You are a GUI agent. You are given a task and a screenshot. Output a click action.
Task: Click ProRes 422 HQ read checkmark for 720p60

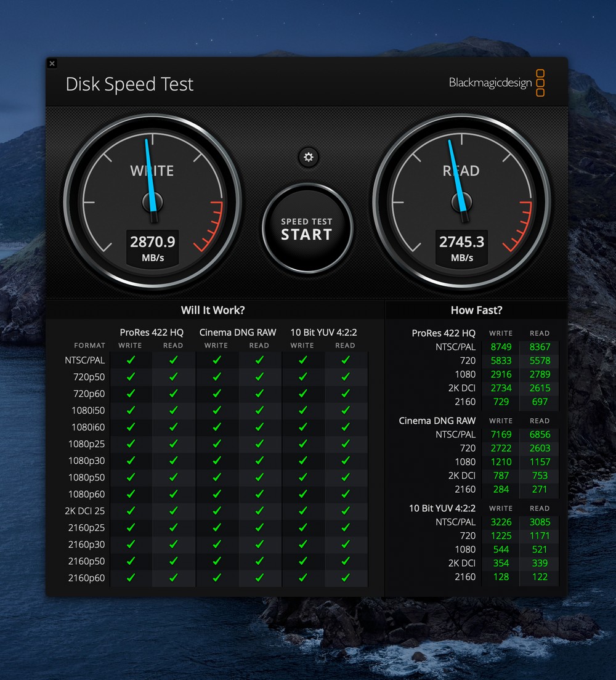point(173,394)
